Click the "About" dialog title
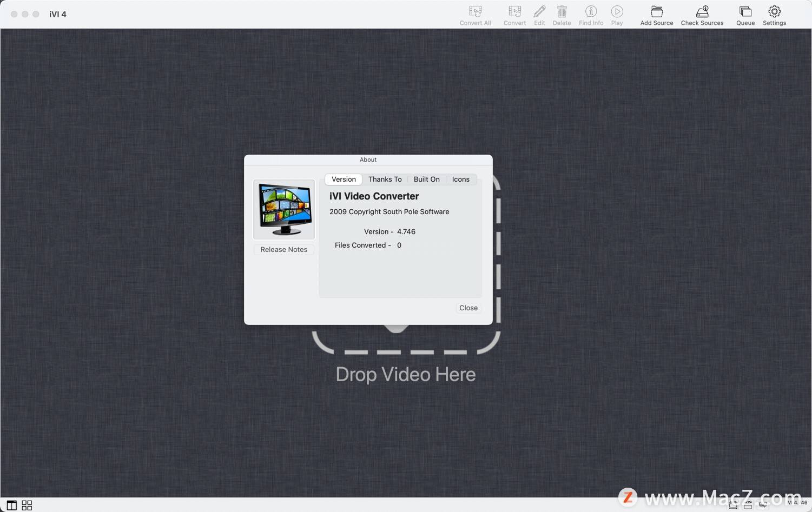 pos(368,159)
